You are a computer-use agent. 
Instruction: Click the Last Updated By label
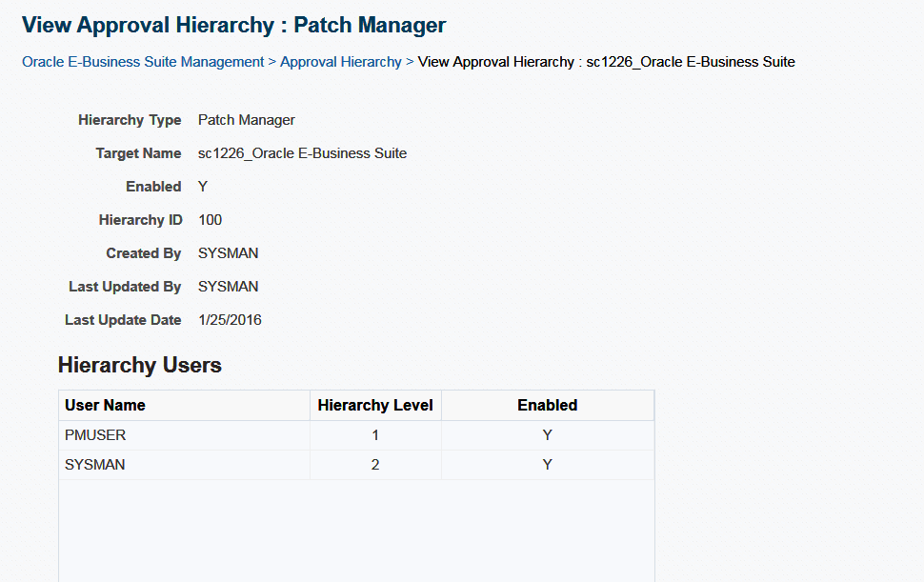click(125, 287)
